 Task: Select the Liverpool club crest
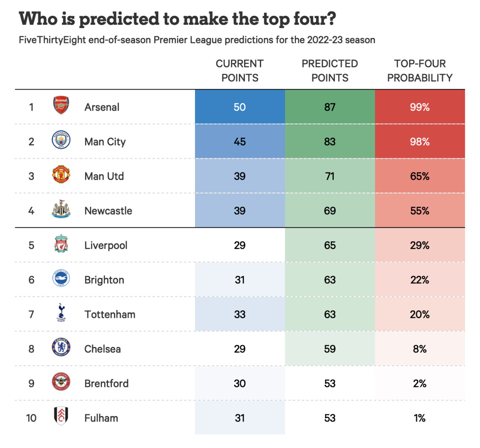point(61,244)
